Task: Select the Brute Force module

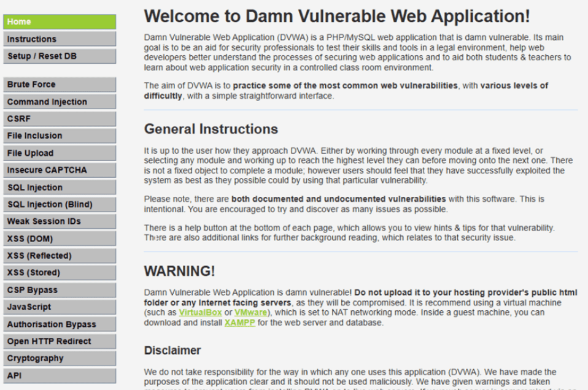Action: pos(59,85)
